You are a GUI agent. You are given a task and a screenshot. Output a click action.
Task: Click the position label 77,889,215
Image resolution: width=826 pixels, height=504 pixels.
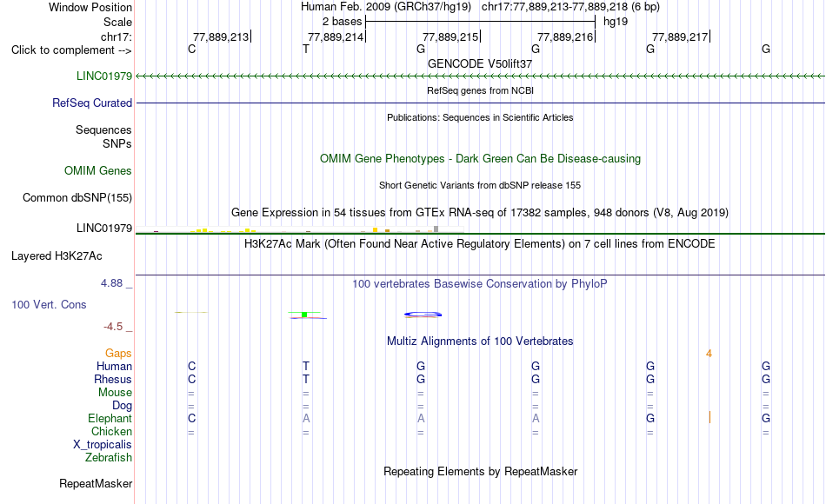coord(450,36)
